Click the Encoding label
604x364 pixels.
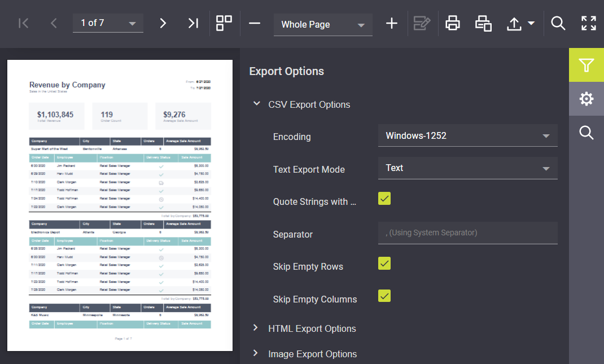292,137
